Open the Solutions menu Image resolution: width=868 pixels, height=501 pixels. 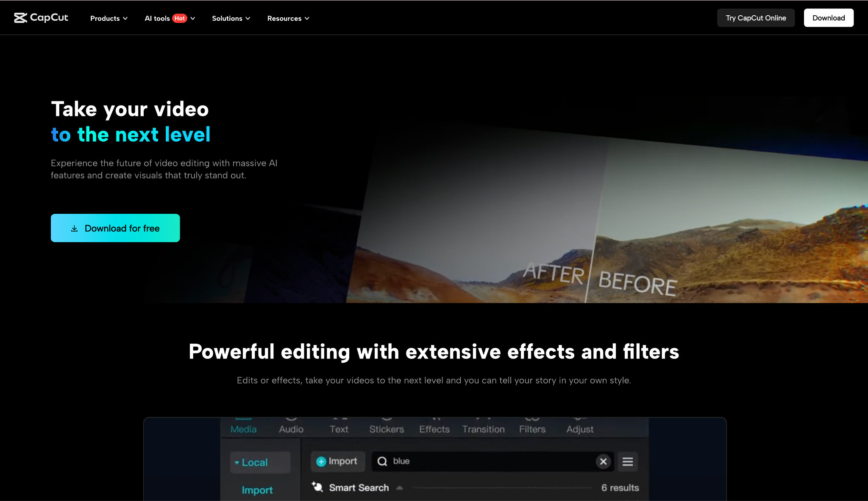click(231, 18)
